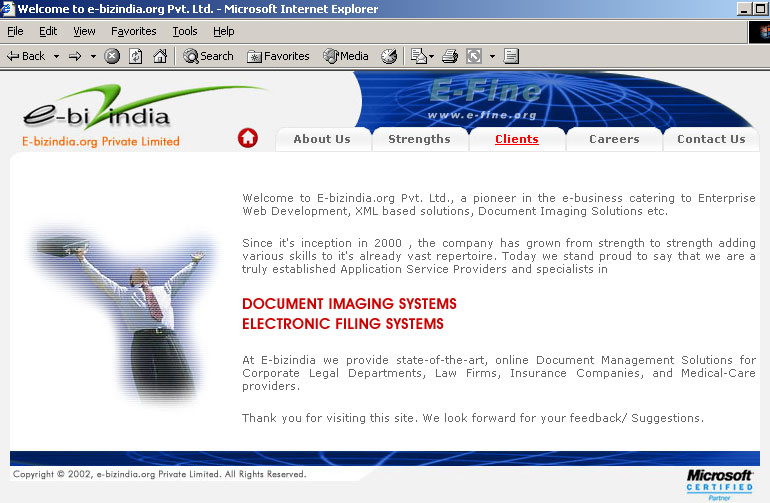Open the Favorites pane from the toolbar
This screenshot has height=503, width=770.
pyautogui.click(x=278, y=56)
